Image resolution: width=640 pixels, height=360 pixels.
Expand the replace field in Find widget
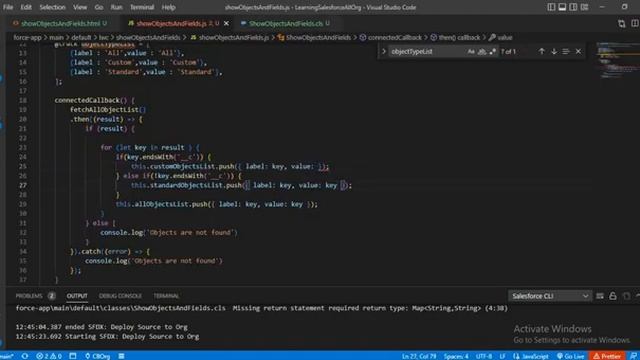click(384, 51)
